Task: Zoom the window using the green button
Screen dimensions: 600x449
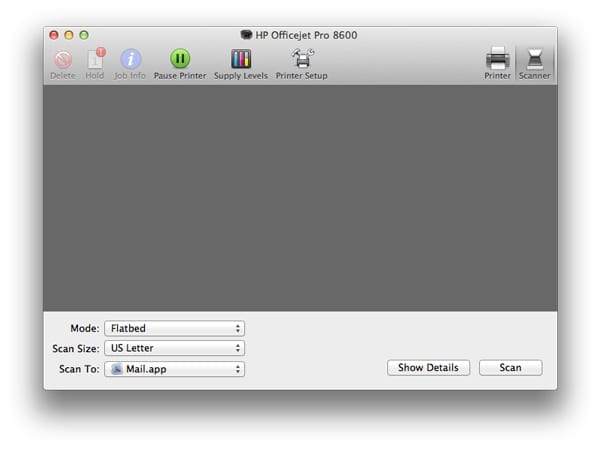Action: [x=85, y=35]
